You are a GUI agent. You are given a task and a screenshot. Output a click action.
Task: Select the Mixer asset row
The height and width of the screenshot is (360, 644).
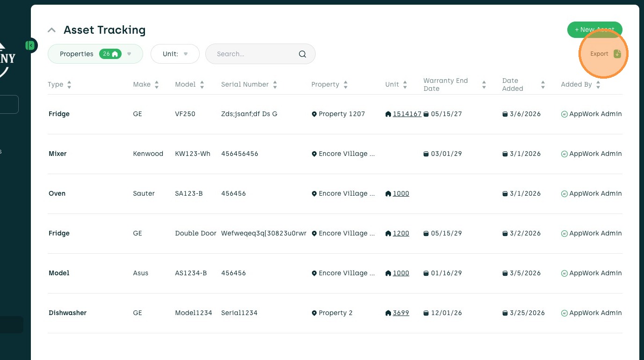click(58, 154)
